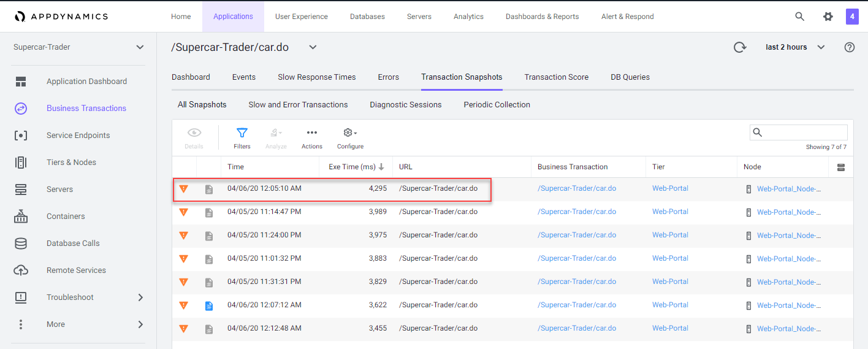Click the Troubleshoot sidebar icon

tap(21, 297)
